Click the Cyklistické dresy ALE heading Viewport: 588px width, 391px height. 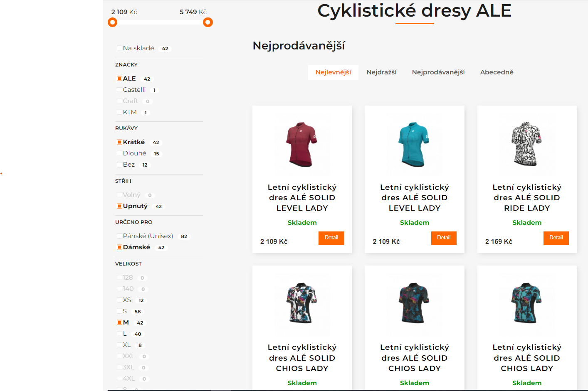tap(414, 10)
